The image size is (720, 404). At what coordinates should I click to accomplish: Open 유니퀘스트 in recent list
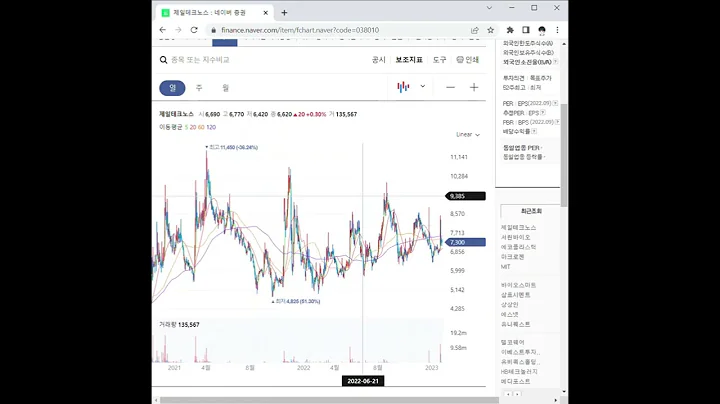[x=516, y=324]
